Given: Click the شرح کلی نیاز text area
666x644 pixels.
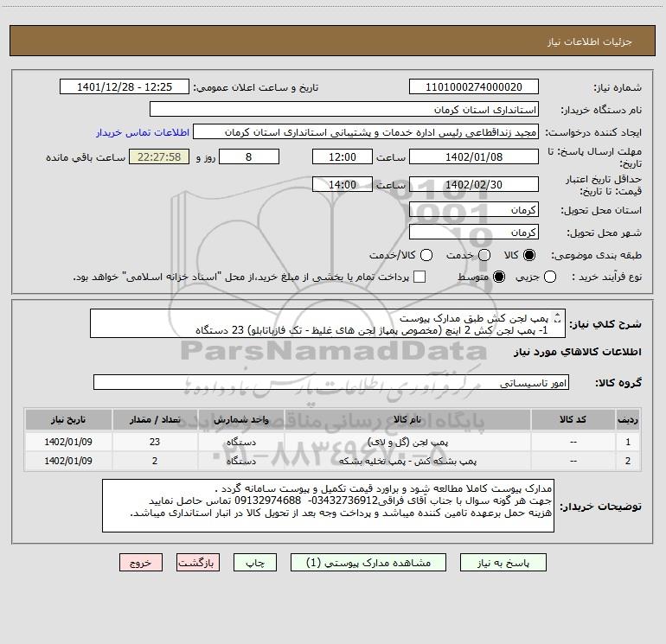Looking at the screenshot, I should coord(328,323).
